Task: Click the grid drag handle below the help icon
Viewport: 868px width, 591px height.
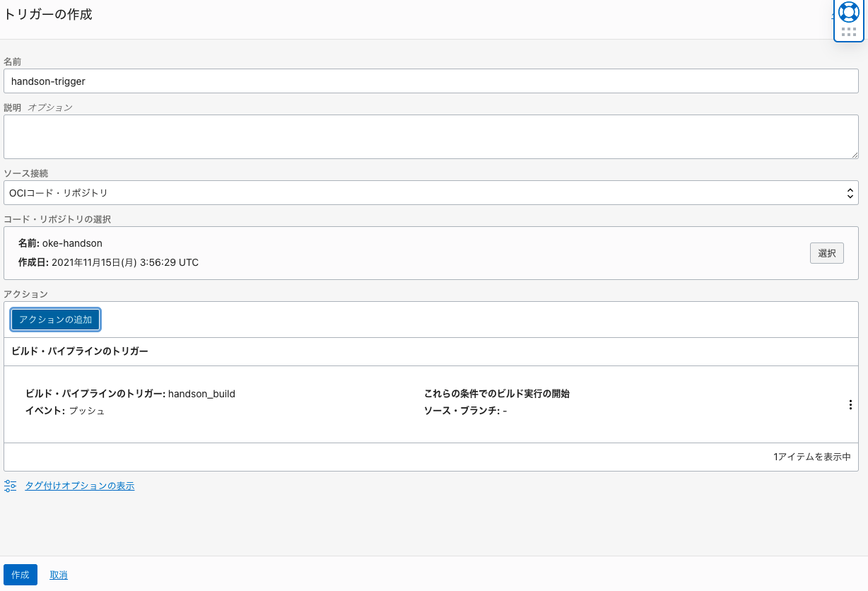Action: tap(848, 32)
